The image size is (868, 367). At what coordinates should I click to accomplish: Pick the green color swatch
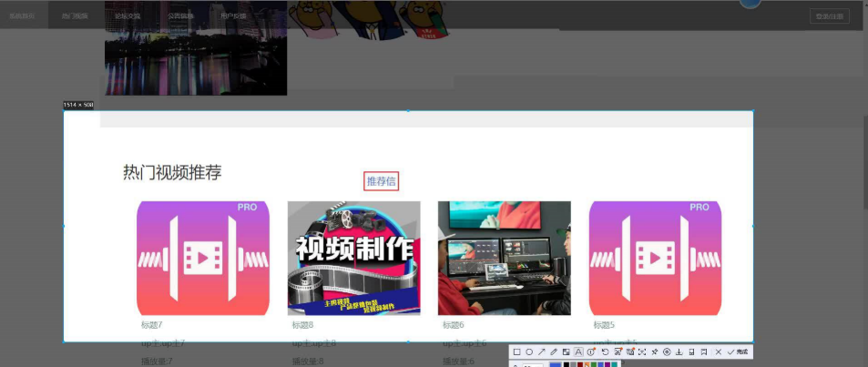(594, 364)
